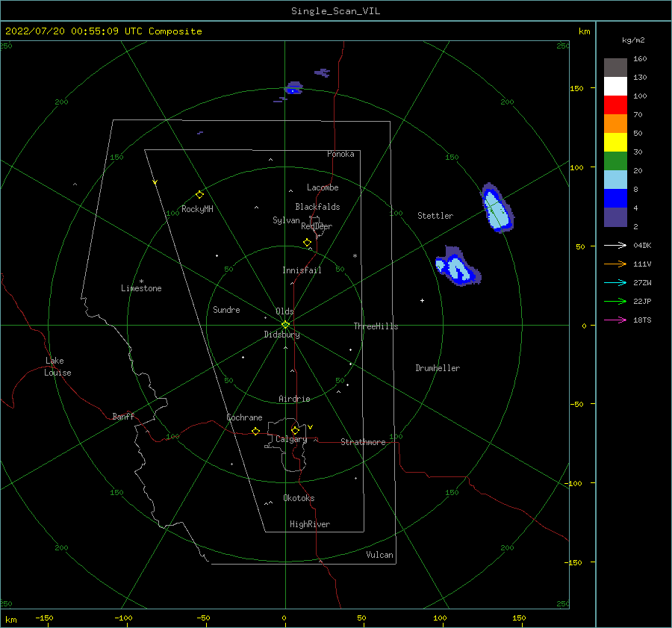Click the asterisk marker east of Innisfail

tap(355, 256)
